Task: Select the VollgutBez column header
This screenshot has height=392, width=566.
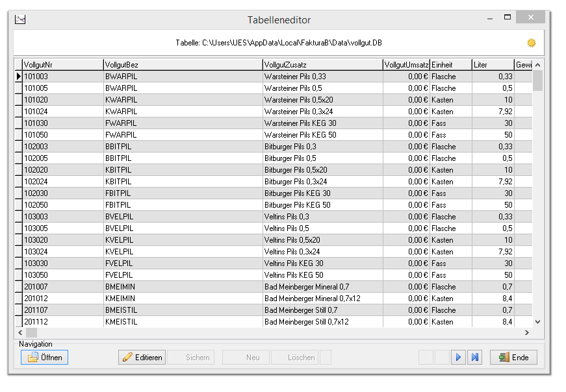Action: pos(183,65)
